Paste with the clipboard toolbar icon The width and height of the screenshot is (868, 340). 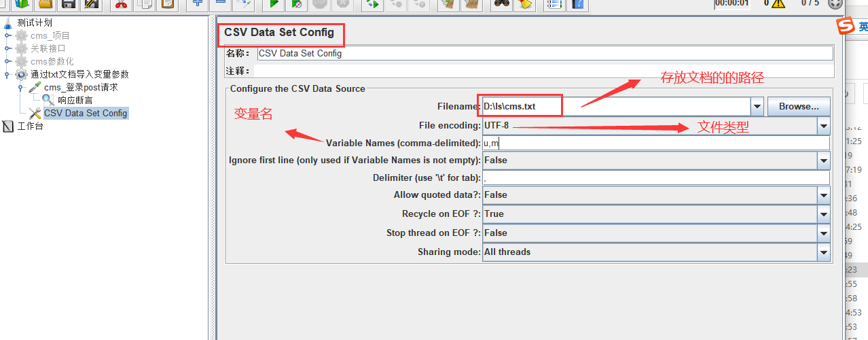click(x=167, y=4)
